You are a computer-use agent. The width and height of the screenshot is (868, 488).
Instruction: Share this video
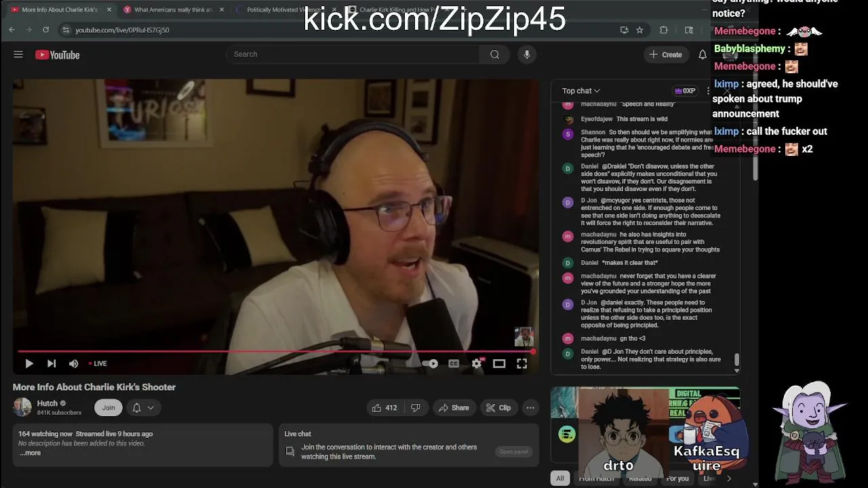pyautogui.click(x=454, y=407)
